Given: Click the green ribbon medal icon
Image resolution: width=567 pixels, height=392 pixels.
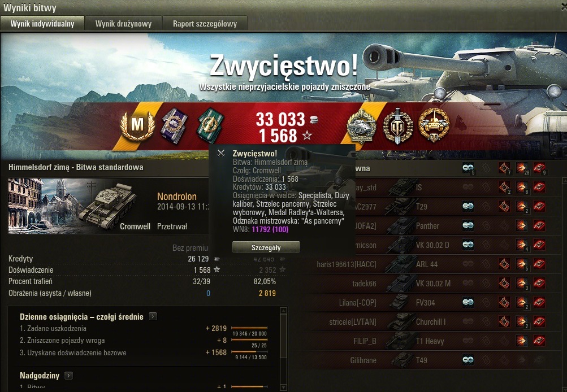Looking at the screenshot, I should point(211,125).
